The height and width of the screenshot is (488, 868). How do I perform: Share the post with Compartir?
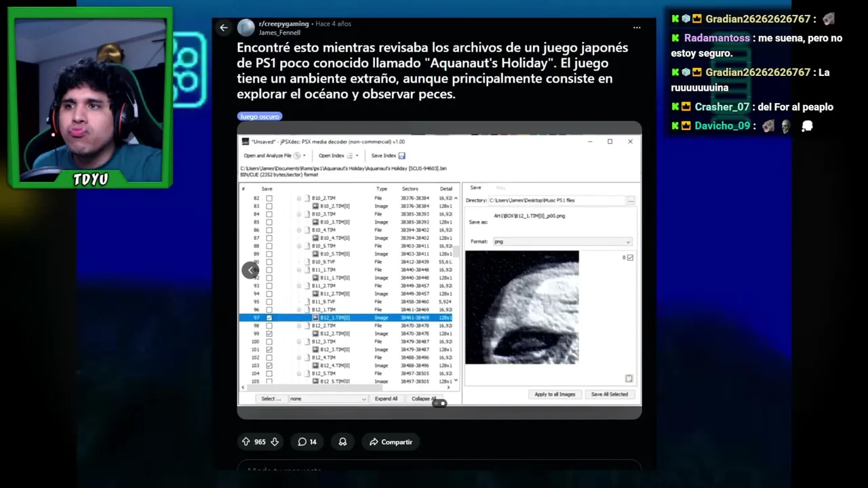[390, 442]
